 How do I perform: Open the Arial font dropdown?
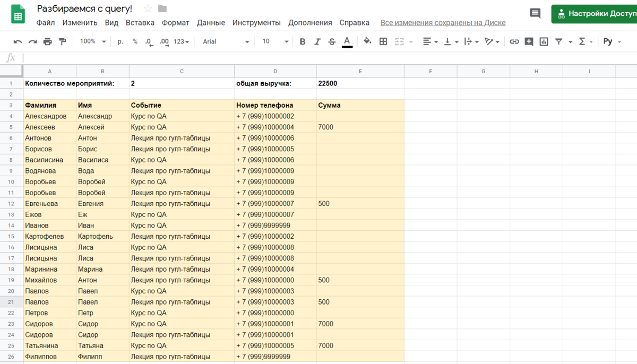click(x=226, y=41)
